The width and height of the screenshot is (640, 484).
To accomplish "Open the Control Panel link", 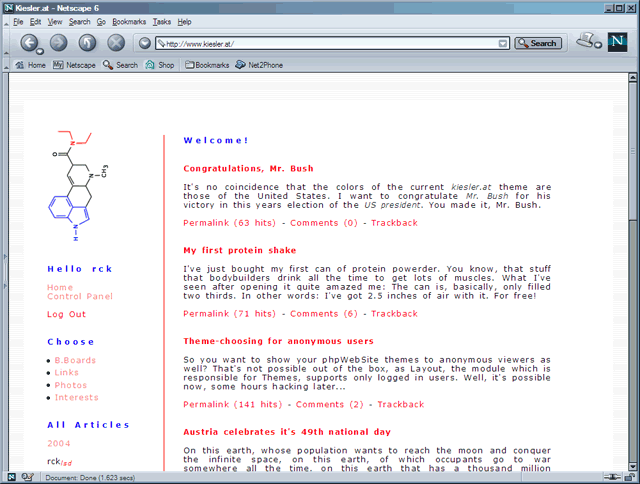I will [80, 296].
